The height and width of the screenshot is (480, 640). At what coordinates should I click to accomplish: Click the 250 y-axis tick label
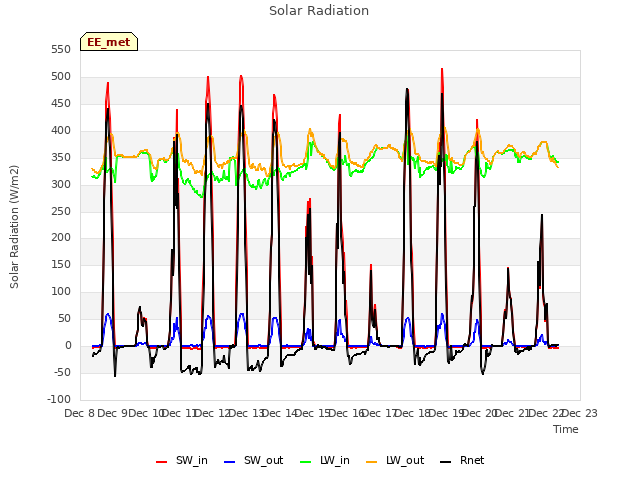[61, 211]
